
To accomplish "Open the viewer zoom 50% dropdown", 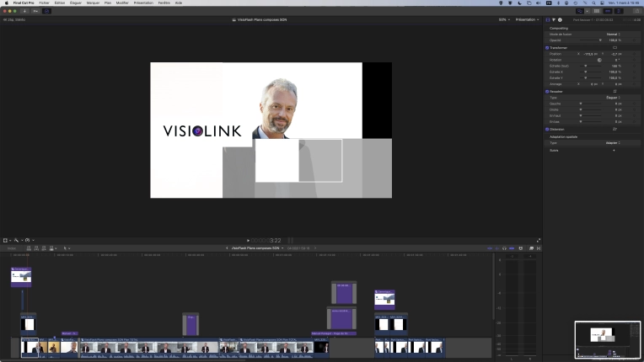I will 504,19.
